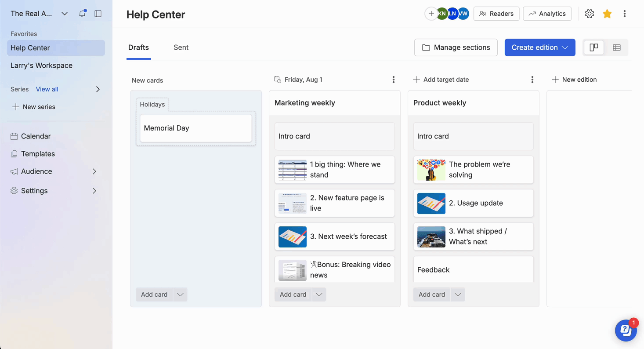Open Product weekly Add card dropdown arrow

458,294
